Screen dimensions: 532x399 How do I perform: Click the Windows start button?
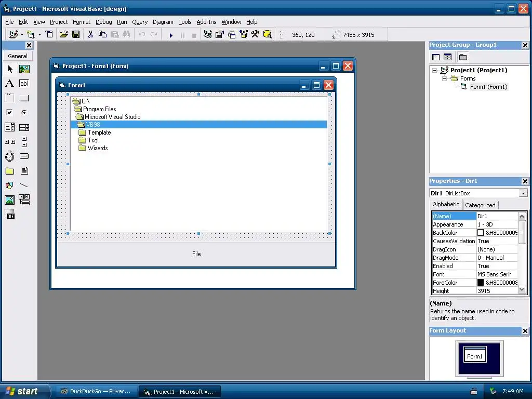click(x=24, y=391)
